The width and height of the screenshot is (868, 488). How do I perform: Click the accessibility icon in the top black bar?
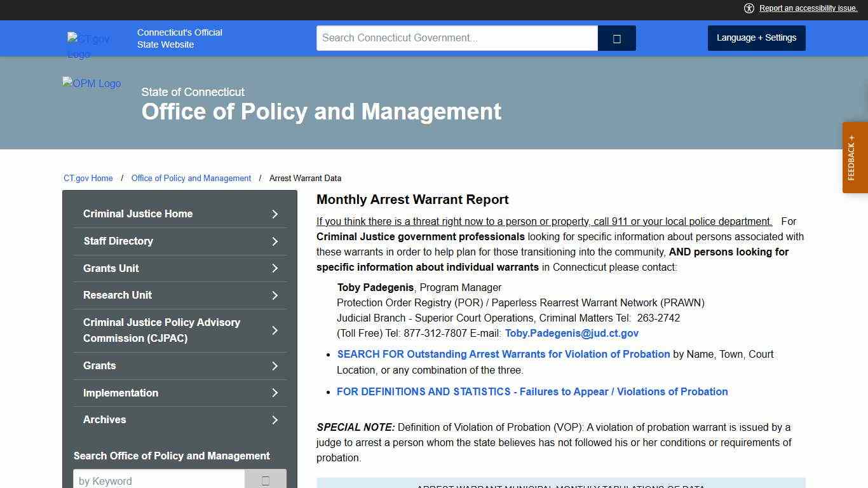click(749, 8)
